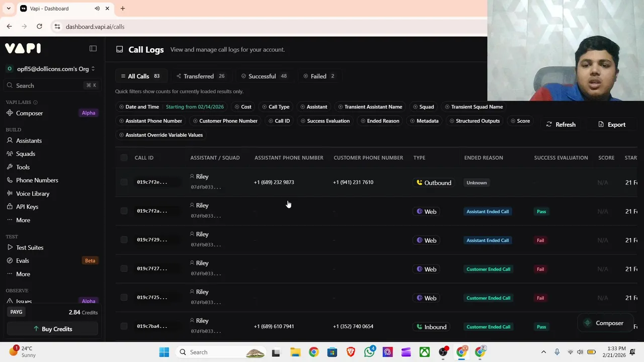Open the Cost filter
The height and width of the screenshot is (362, 644).
[x=243, y=107]
